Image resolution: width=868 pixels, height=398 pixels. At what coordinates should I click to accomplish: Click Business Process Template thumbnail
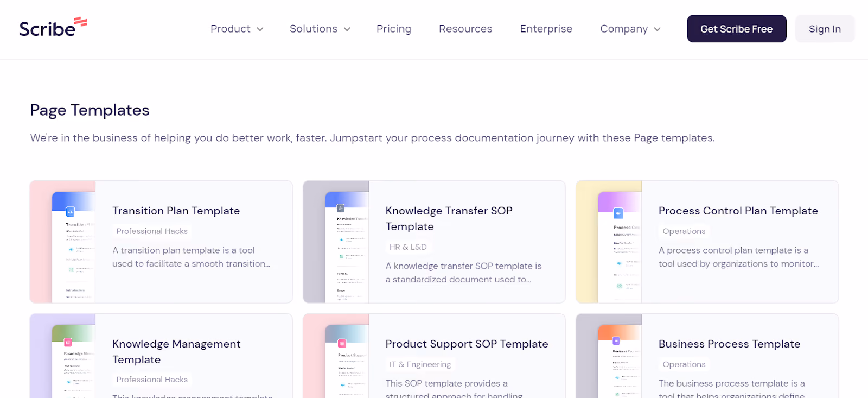pyautogui.click(x=609, y=356)
